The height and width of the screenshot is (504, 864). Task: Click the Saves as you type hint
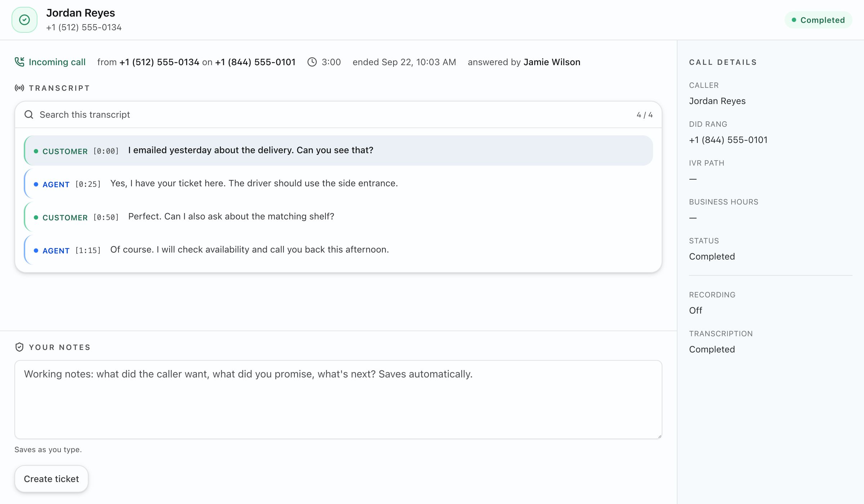pyautogui.click(x=48, y=450)
